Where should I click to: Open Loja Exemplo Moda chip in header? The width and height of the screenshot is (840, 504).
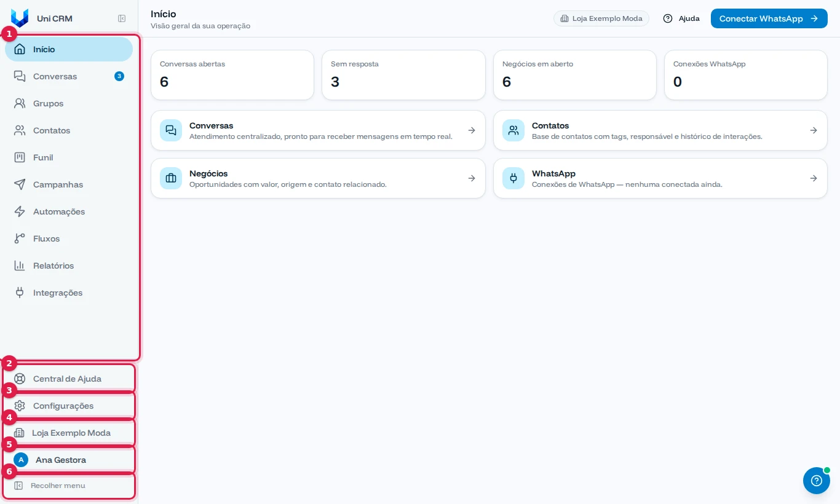point(601,18)
